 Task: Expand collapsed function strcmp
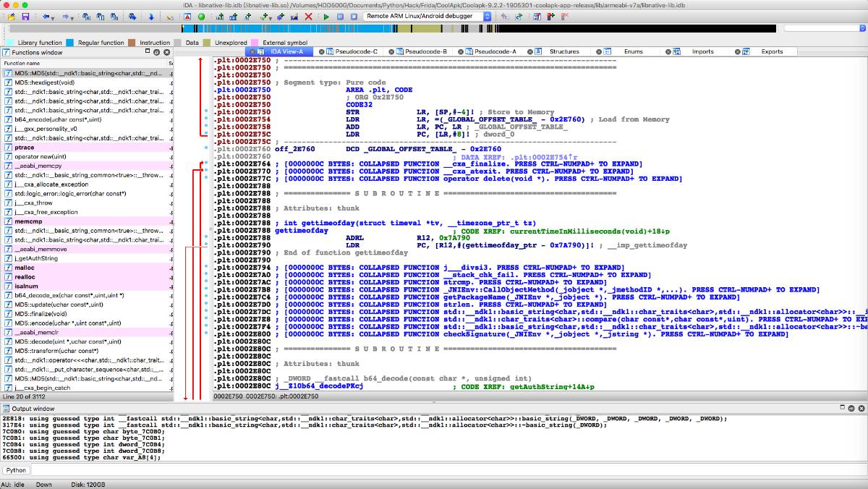coord(446,282)
